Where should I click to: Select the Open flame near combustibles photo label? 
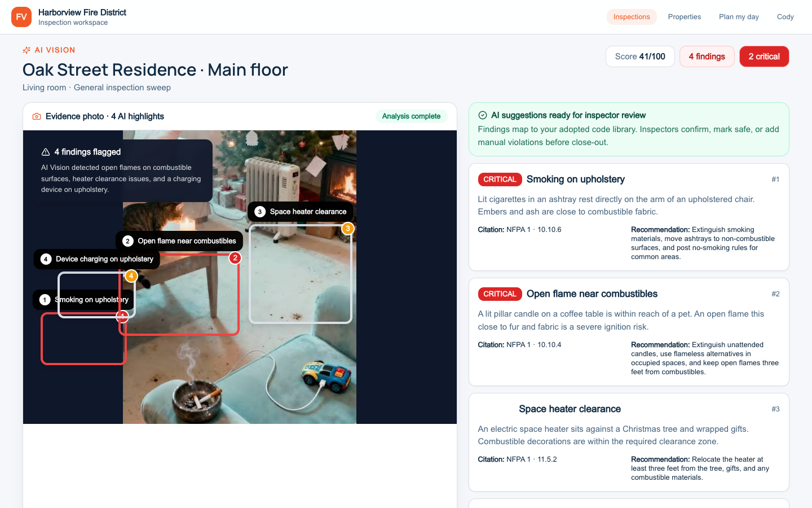179,241
